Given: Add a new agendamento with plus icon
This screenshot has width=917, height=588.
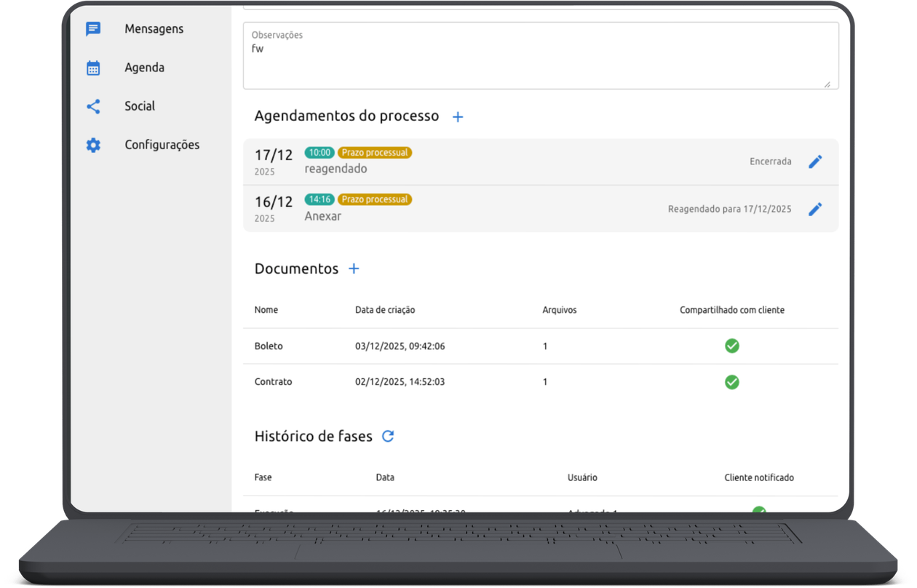Looking at the screenshot, I should pos(458,116).
